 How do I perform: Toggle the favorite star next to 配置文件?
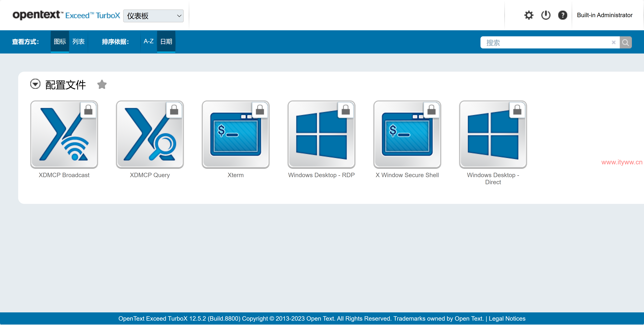102,84
